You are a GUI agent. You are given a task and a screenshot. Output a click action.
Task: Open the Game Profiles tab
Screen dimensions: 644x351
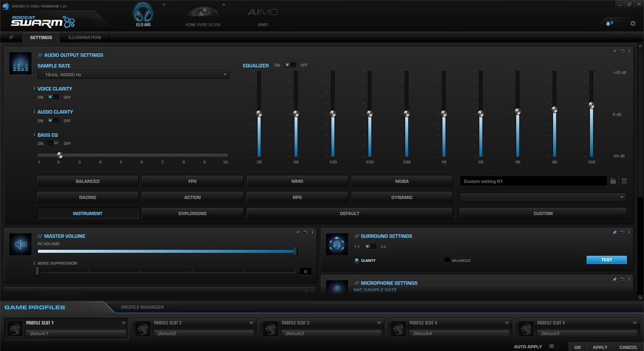pos(35,308)
